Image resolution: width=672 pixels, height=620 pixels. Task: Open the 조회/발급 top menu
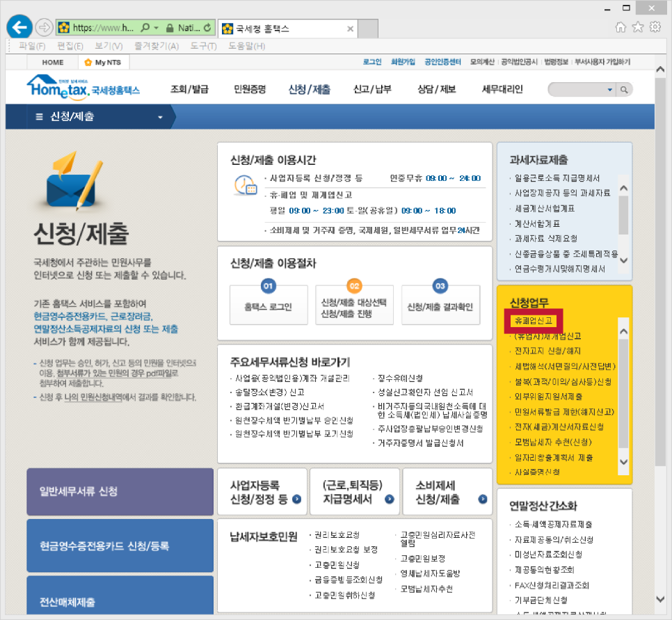[189, 89]
